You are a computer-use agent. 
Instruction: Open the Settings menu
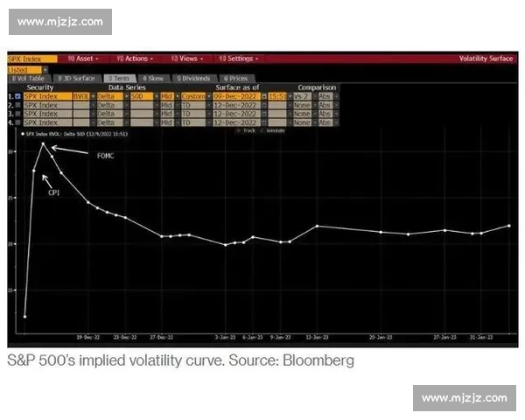[236, 59]
